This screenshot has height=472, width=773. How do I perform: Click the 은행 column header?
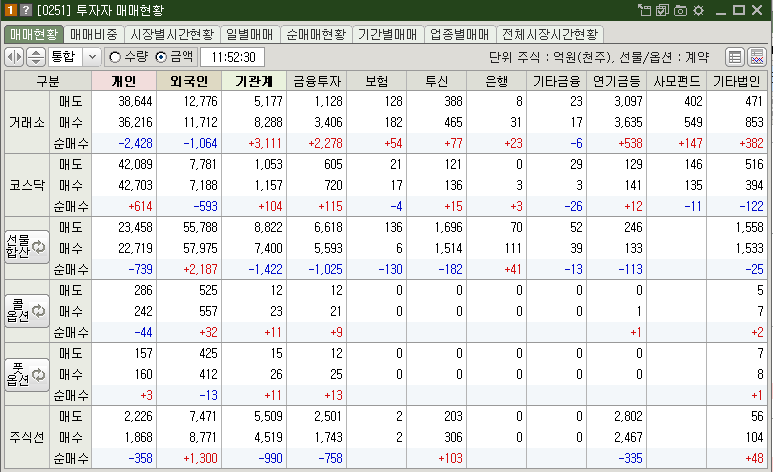click(x=496, y=81)
